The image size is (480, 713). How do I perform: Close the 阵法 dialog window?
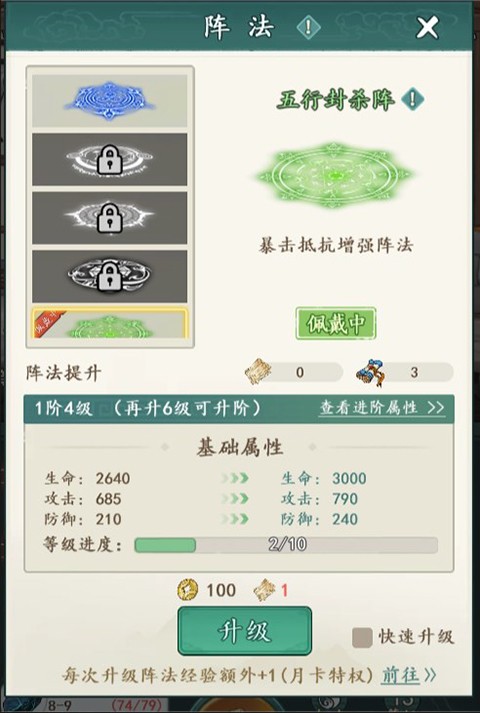(428, 28)
